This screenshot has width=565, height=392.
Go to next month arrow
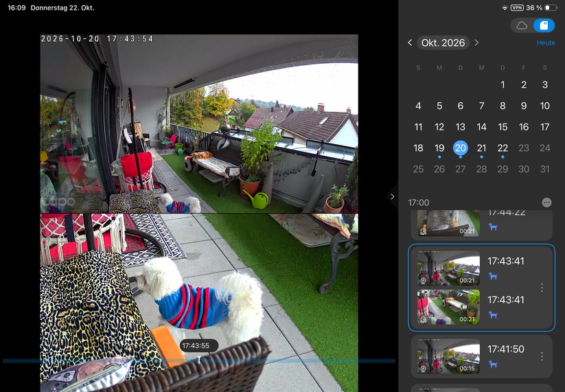(476, 43)
